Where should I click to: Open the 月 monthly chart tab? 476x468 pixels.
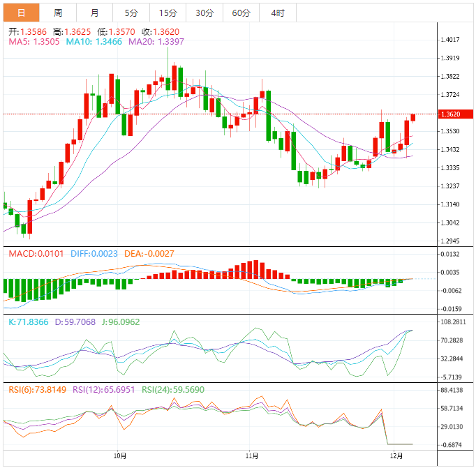[x=94, y=13]
